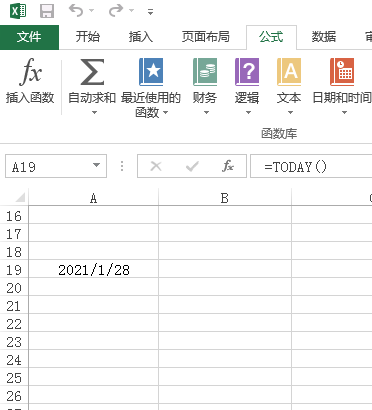The width and height of the screenshot is (372, 410).
Task: Switch to the 页面布局 tab
Action: pos(206,37)
